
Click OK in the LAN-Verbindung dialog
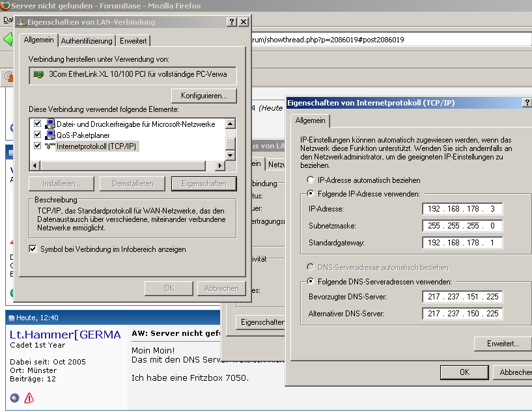pyautogui.click(x=169, y=288)
